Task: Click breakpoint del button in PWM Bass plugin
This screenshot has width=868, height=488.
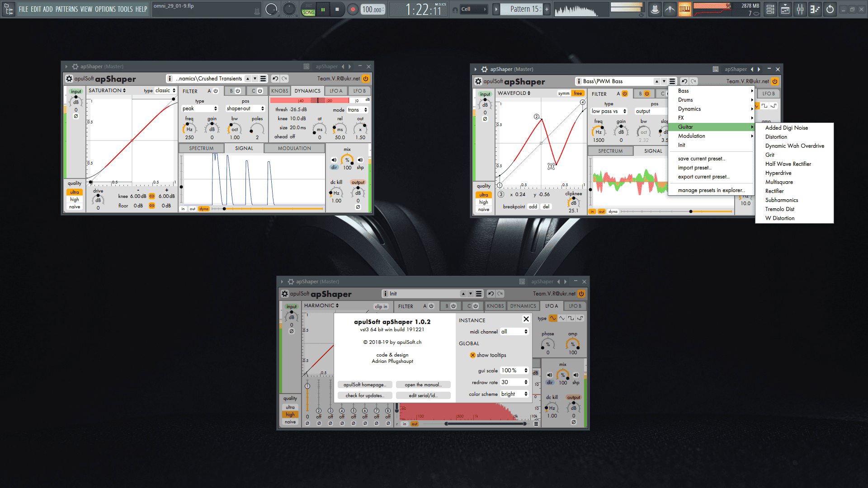Action: [x=546, y=206]
